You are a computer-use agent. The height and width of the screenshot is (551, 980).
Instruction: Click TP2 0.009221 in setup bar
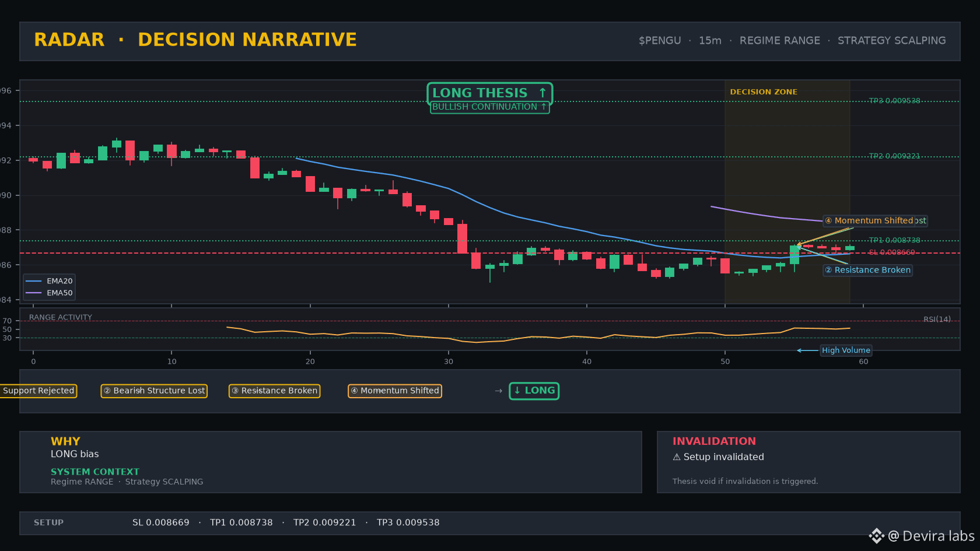point(324,523)
